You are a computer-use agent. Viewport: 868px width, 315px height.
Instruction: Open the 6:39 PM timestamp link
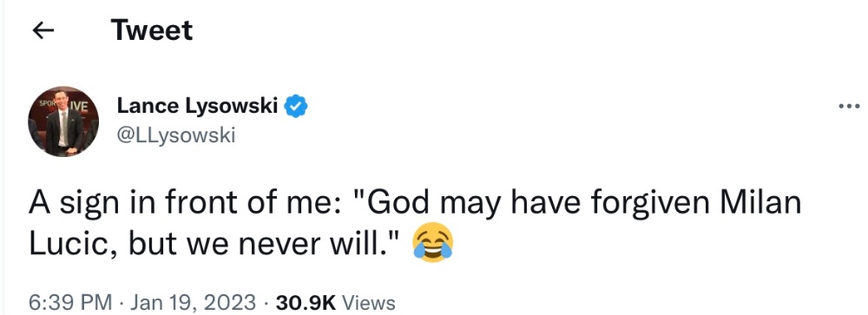70,303
